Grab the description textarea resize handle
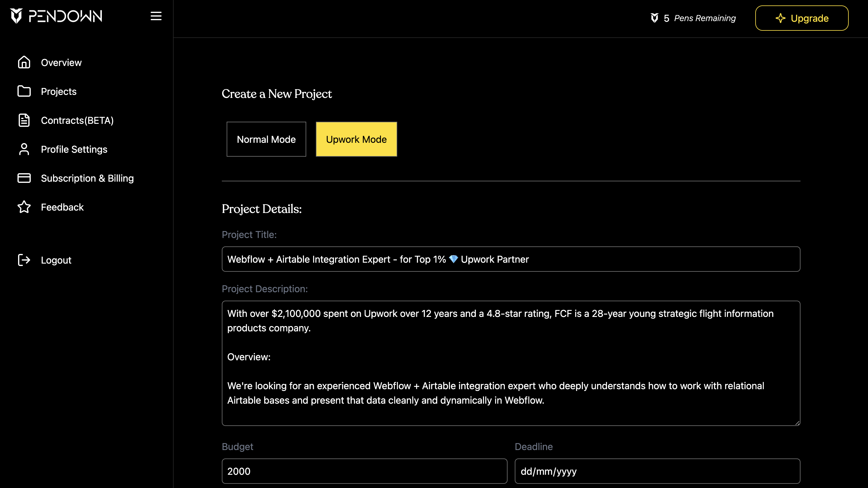The image size is (868, 488). (x=797, y=423)
